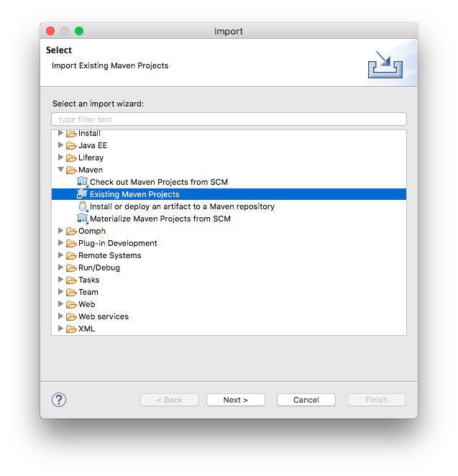Click the help question mark icon
Viewport: 458px width, 476px height.
coord(59,400)
